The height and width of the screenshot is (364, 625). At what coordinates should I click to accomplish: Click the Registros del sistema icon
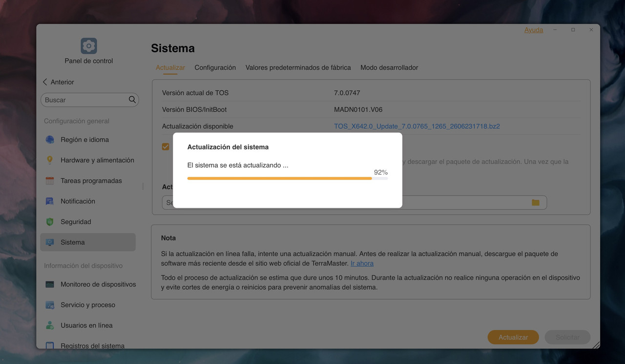(50, 345)
